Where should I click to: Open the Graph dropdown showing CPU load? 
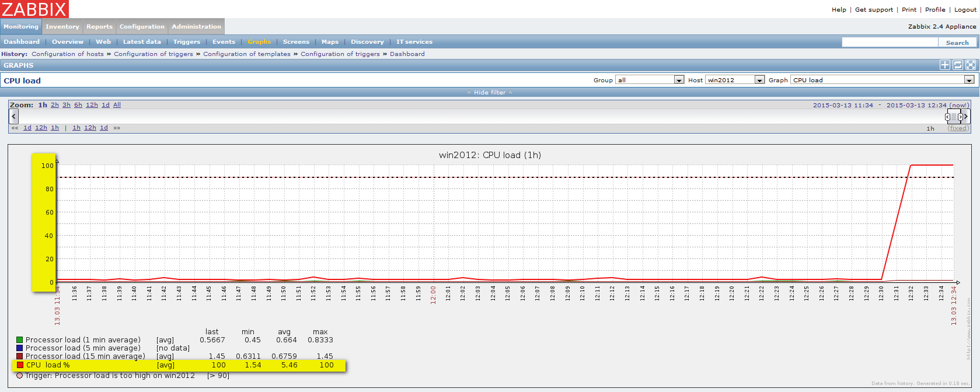pos(883,80)
